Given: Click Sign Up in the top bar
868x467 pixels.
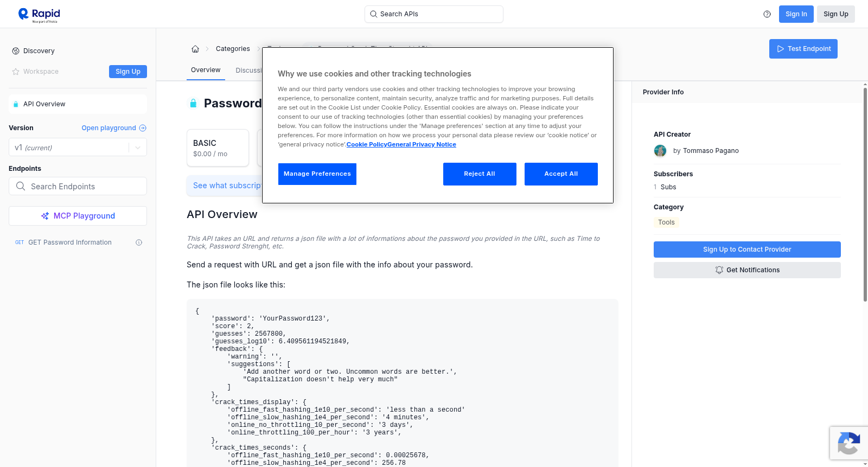Looking at the screenshot, I should coord(836,14).
